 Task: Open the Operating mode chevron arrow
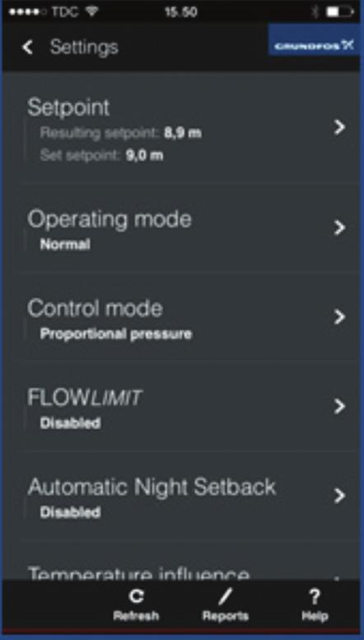pos(339,228)
